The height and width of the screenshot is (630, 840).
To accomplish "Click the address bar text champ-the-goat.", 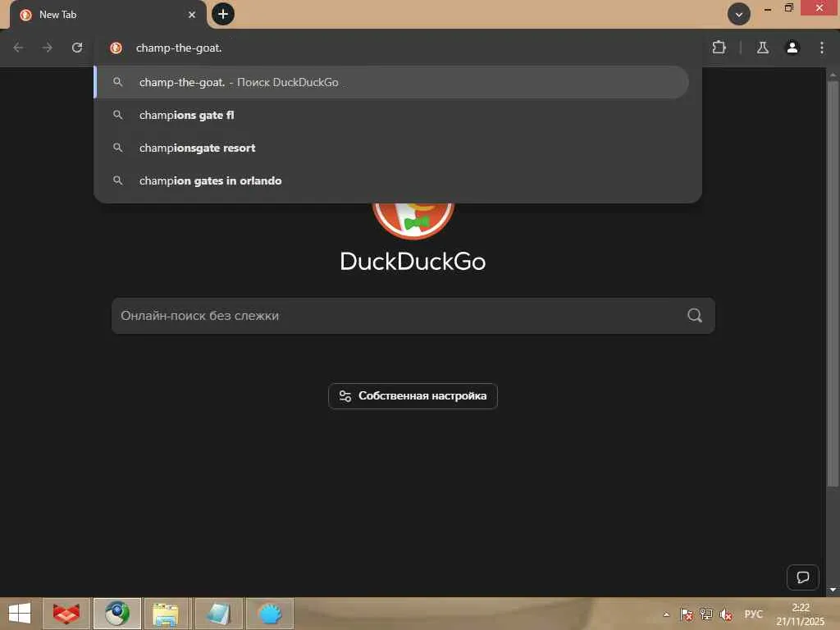I will (x=179, y=48).
